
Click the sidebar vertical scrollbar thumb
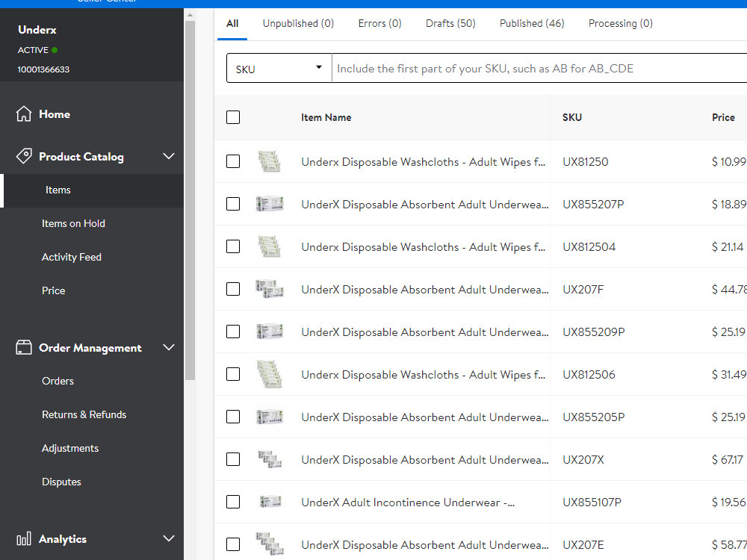click(190, 200)
